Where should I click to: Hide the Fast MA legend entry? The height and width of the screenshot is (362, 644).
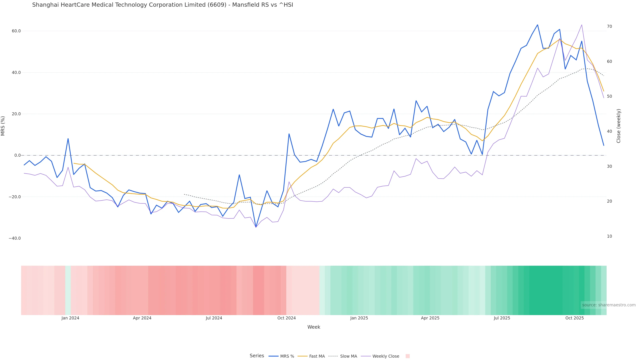tap(311, 356)
